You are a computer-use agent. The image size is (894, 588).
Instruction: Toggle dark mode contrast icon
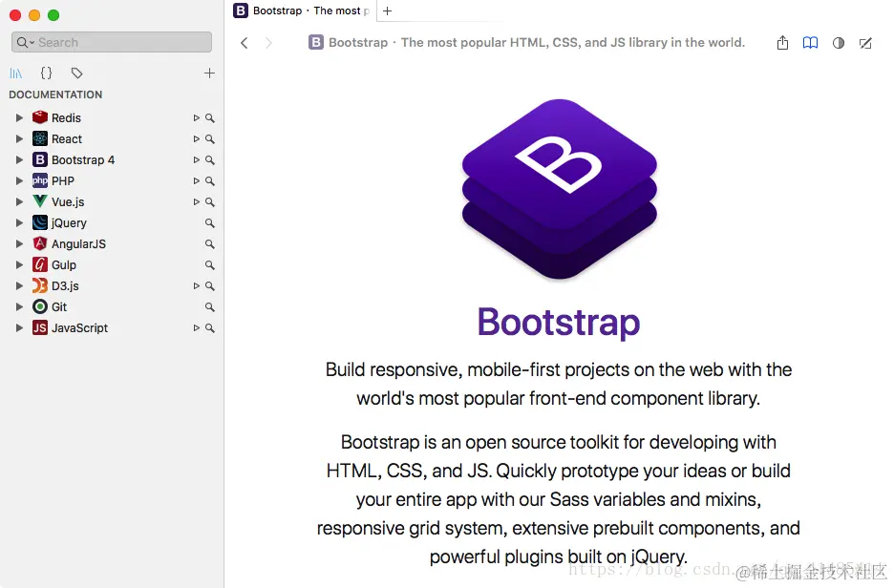pyautogui.click(x=839, y=43)
